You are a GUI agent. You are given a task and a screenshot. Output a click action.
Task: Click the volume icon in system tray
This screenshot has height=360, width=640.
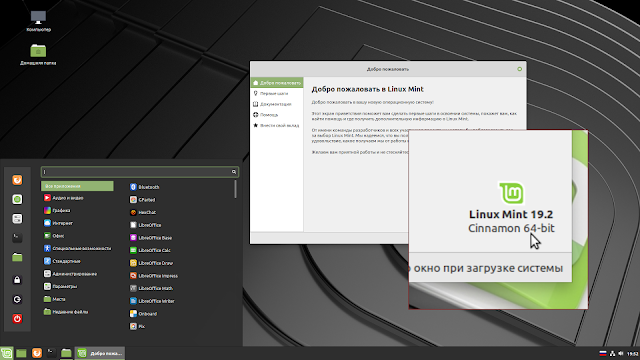(621, 353)
